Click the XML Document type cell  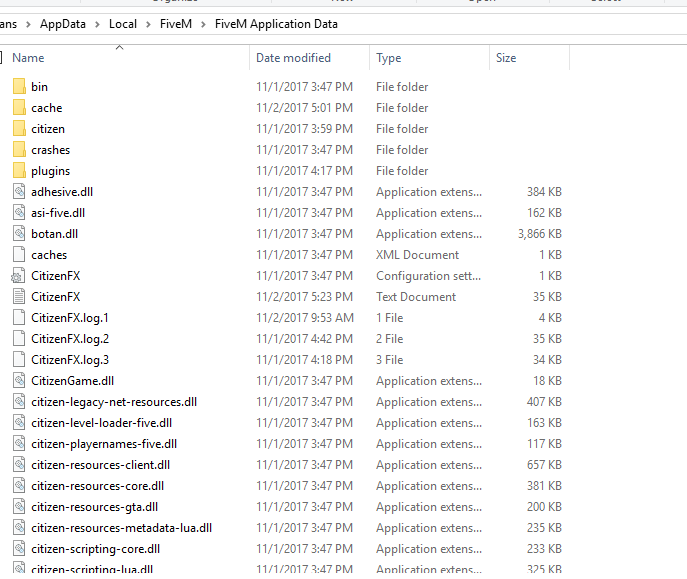click(x=417, y=255)
